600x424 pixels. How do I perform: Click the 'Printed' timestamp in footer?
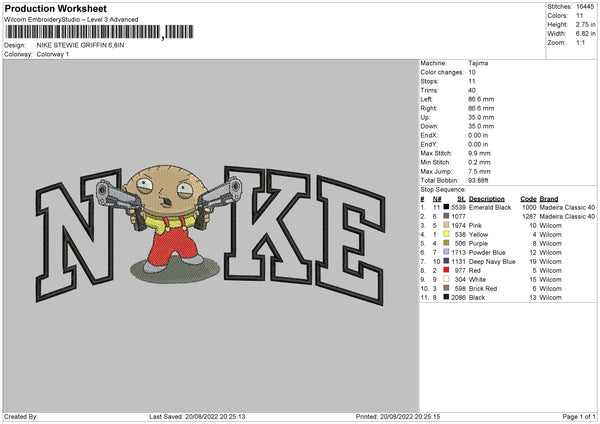398,416
